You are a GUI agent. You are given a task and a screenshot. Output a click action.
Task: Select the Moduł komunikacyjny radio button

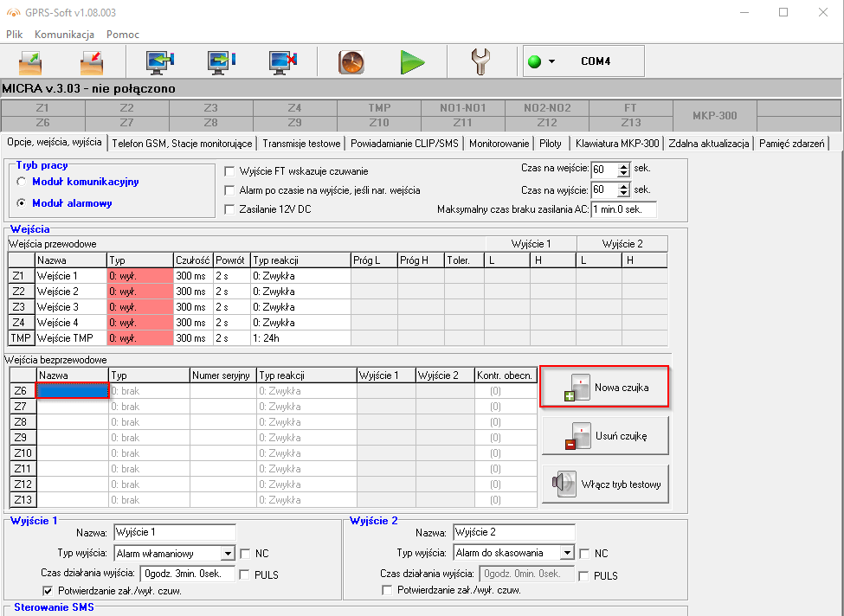pyautogui.click(x=22, y=183)
